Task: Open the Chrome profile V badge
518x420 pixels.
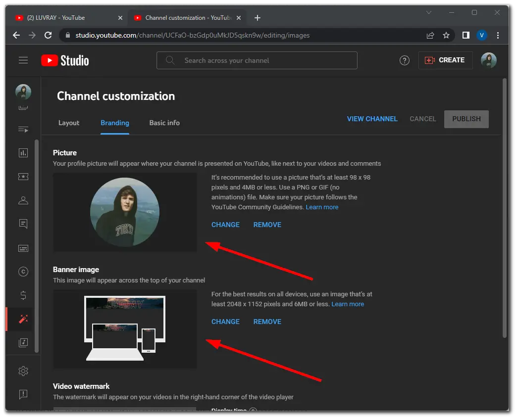Action: pos(482,35)
